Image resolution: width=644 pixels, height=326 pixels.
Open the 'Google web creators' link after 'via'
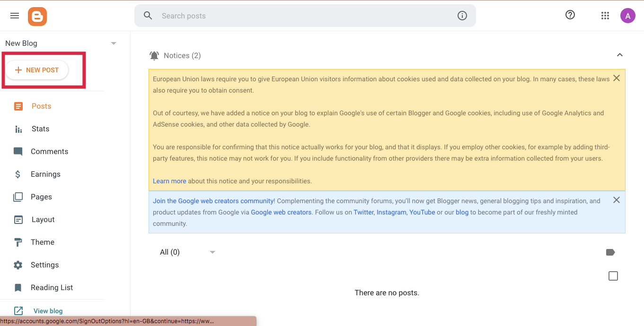pos(281,212)
